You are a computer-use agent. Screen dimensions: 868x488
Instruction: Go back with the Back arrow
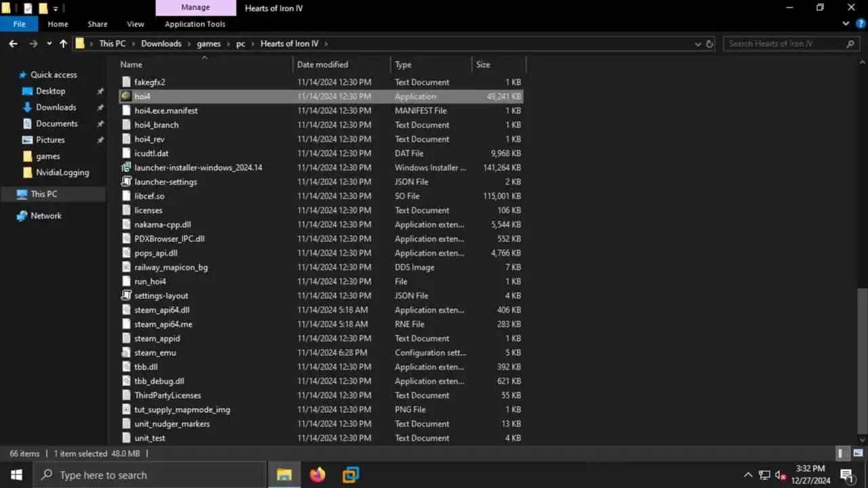point(13,43)
